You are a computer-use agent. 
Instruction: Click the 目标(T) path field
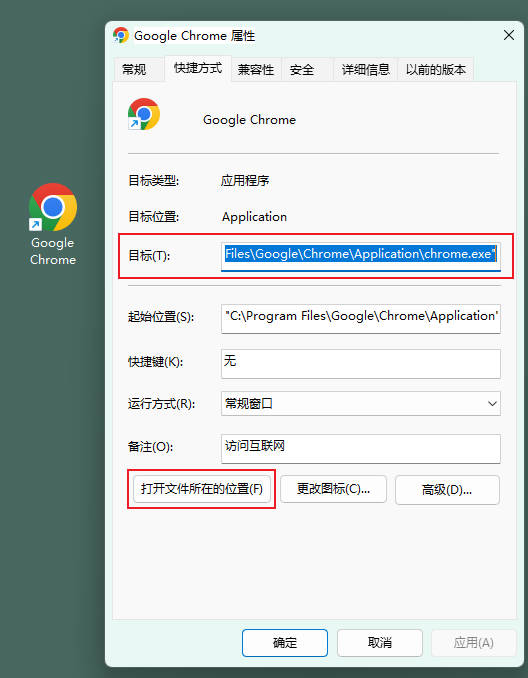tap(361, 257)
